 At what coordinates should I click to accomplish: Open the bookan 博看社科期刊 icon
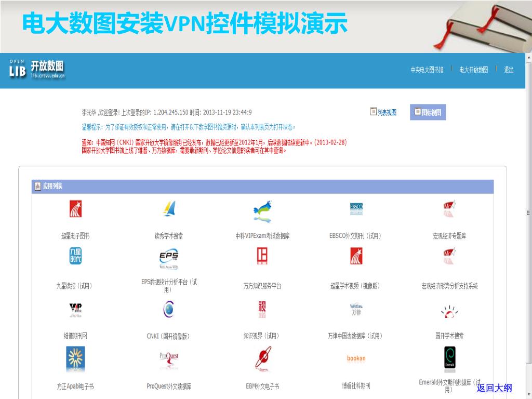coord(356,358)
